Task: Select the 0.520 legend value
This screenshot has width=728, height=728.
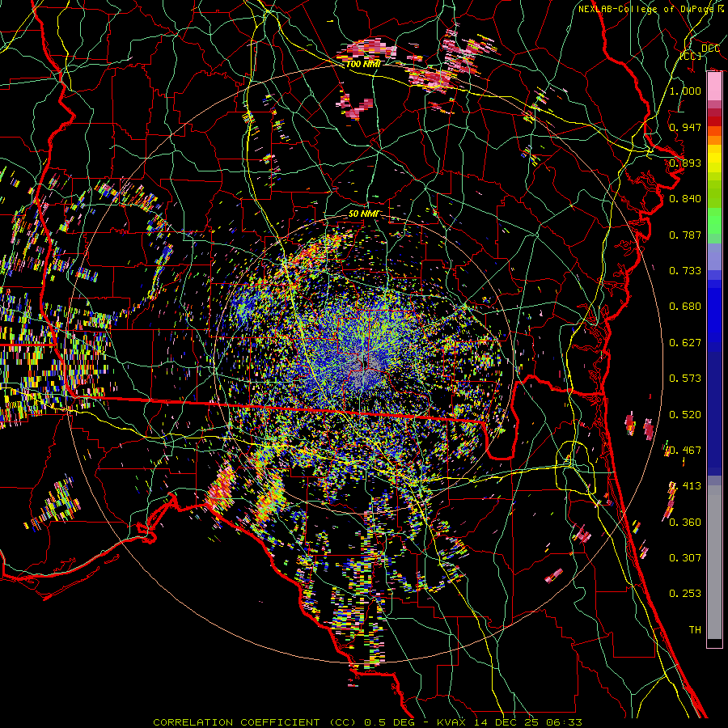Action: pos(685,415)
